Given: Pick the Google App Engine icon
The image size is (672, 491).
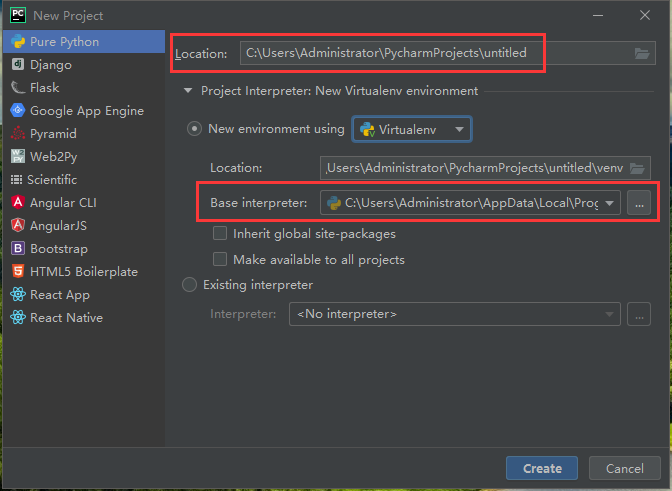Looking at the screenshot, I should click(x=18, y=111).
